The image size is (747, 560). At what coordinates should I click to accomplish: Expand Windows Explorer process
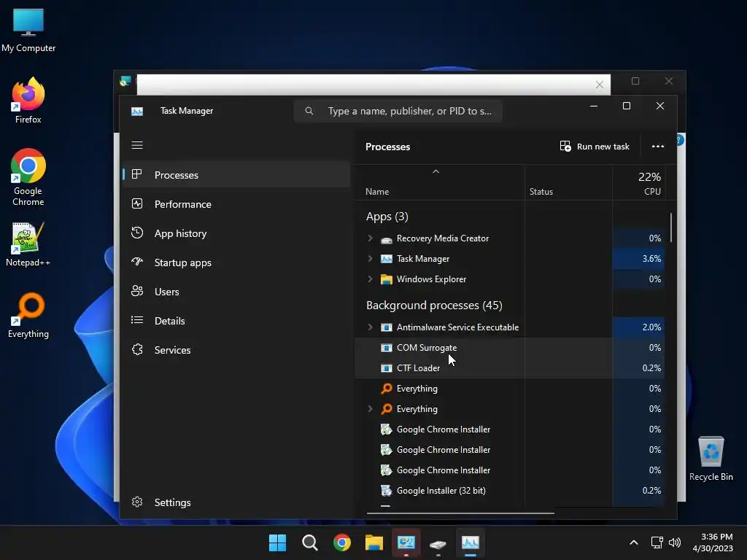pyautogui.click(x=370, y=279)
